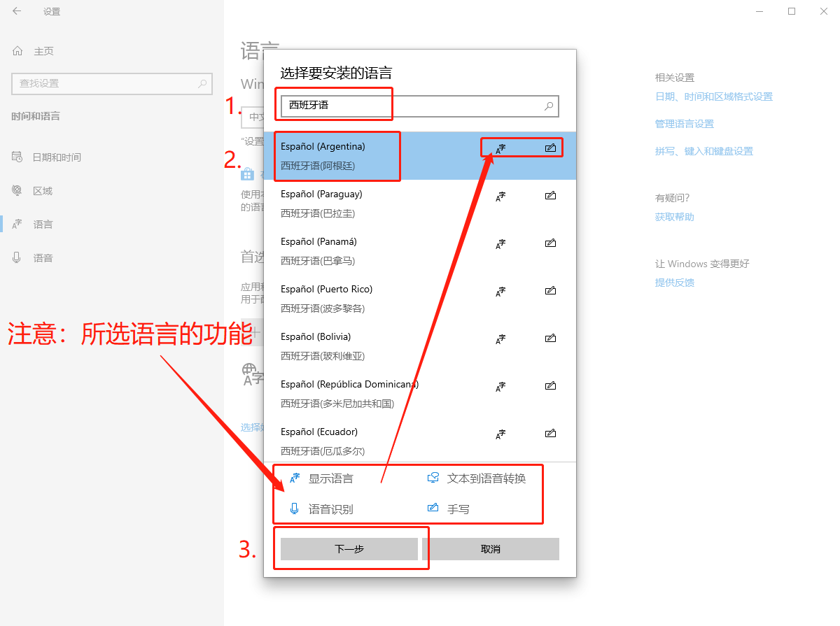
Task: Click display language icon for Español (Panamá)
Action: pos(500,243)
